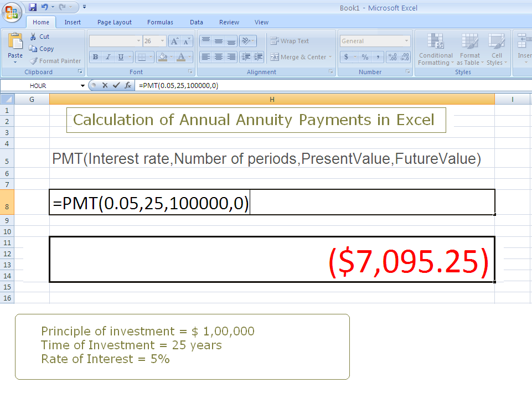Viewport: 532px width, 393px height.
Task: Open the Review ribbon tab
Action: (229, 22)
